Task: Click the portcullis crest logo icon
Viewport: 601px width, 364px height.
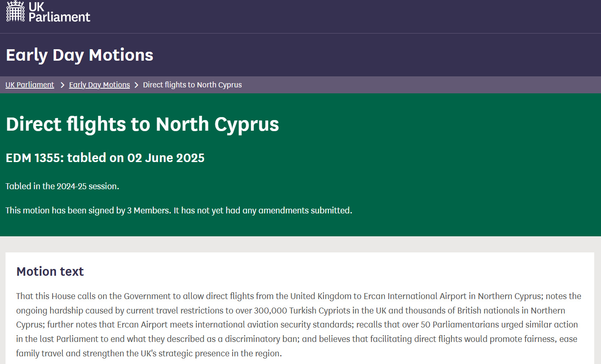Action: 15,11
